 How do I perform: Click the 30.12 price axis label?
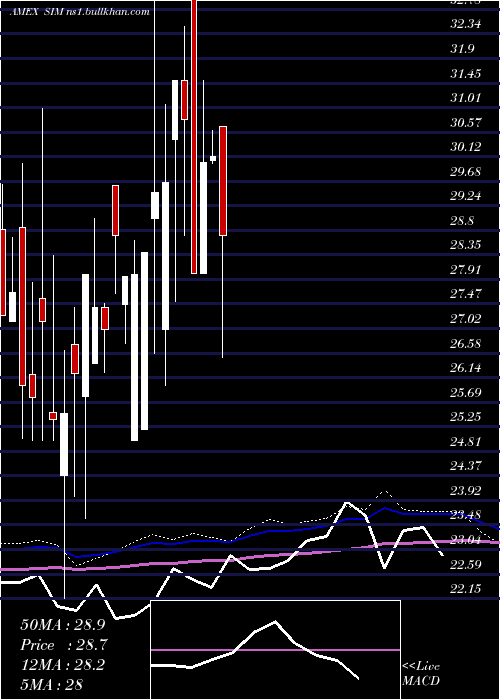(x=466, y=146)
